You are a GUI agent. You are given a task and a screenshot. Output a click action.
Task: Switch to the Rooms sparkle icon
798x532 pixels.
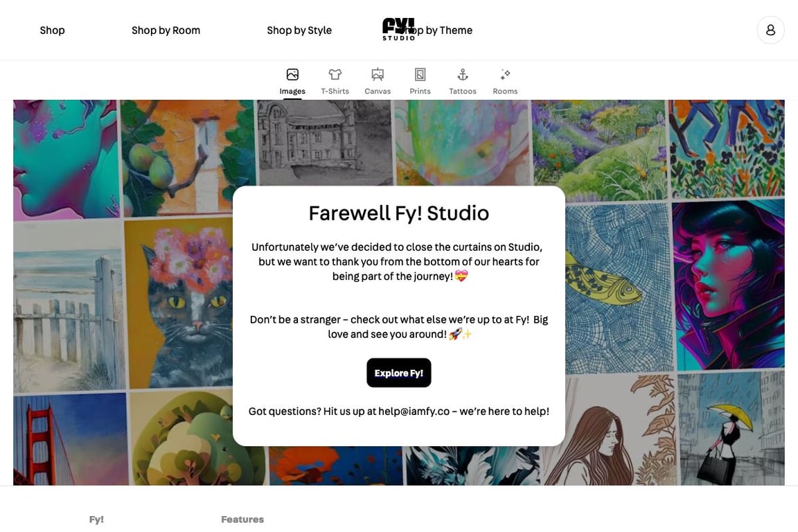[x=505, y=74]
